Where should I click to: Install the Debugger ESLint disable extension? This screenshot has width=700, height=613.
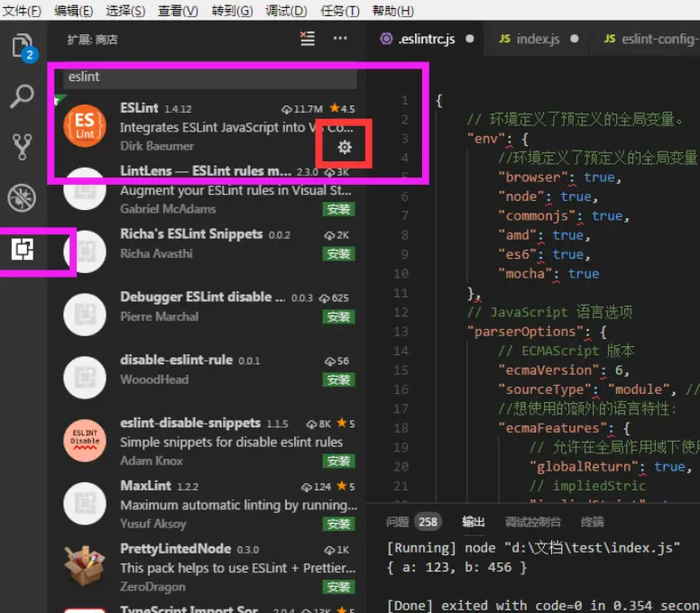click(x=338, y=316)
